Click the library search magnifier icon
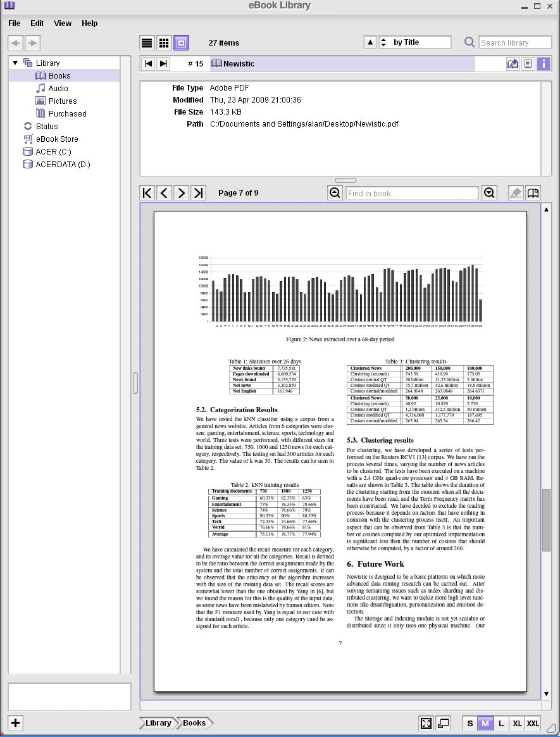560x737 pixels. click(x=469, y=42)
